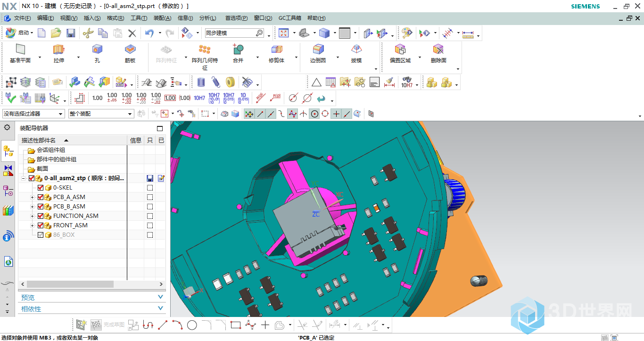Click the New file icon

pyautogui.click(x=41, y=33)
